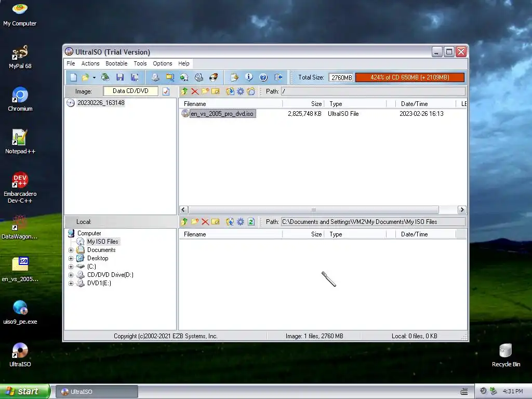Click New Folder icon in the image toolbar
This screenshot has width=532, height=399.
205,91
